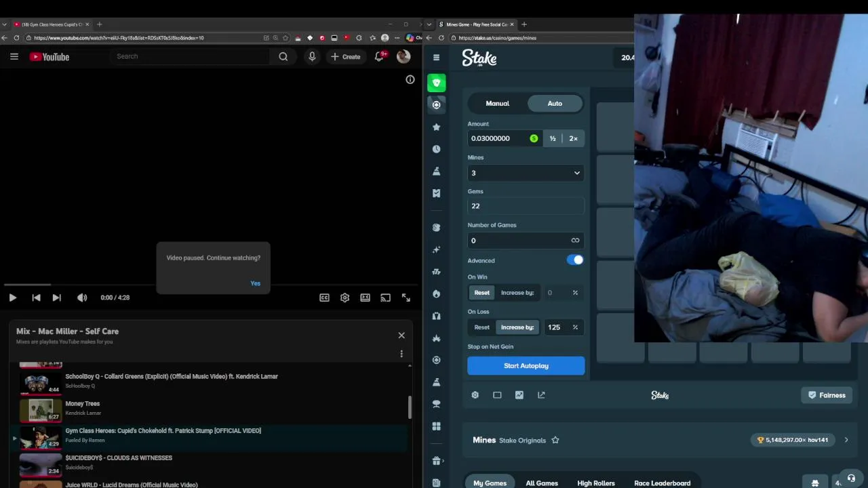Click the YouTube logo home link
Viewport: 868px width, 488px height.
coord(50,57)
